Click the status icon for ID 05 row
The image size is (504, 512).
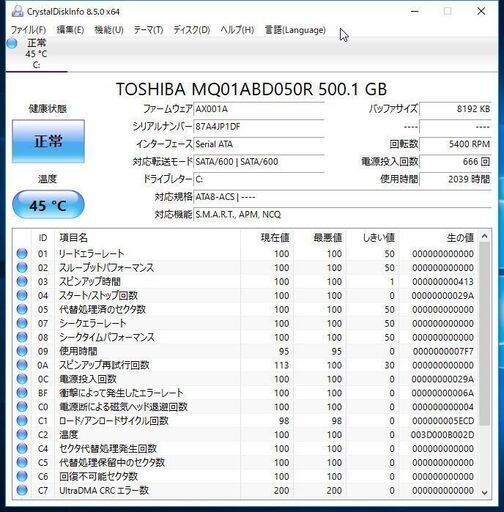pos(22,309)
